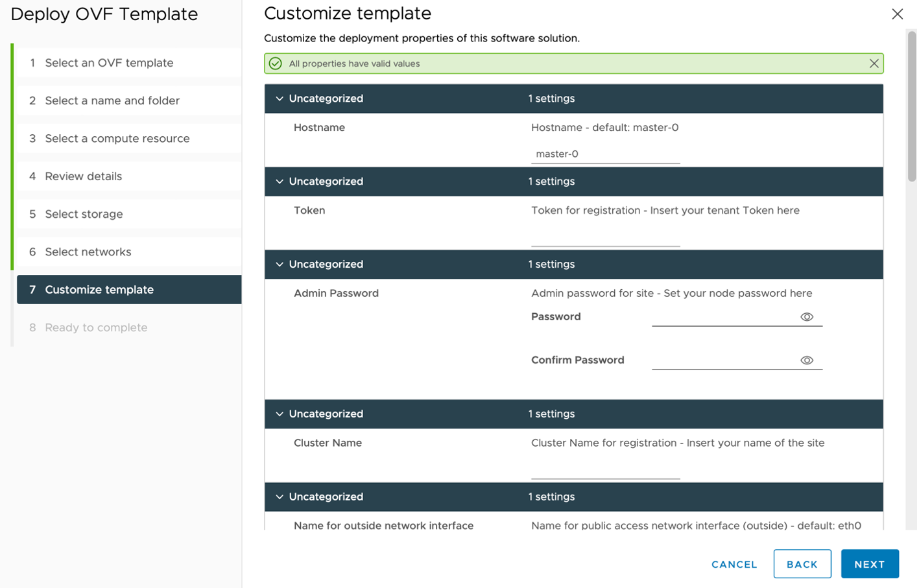This screenshot has width=919, height=588.
Task: Click the Token input field
Action: pyautogui.click(x=605, y=242)
